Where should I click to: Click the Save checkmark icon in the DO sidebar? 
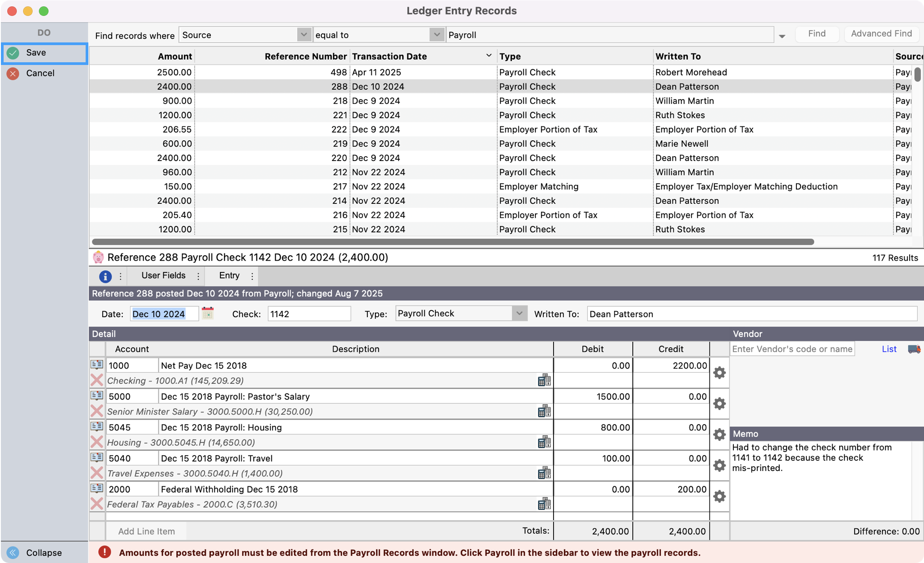13,53
